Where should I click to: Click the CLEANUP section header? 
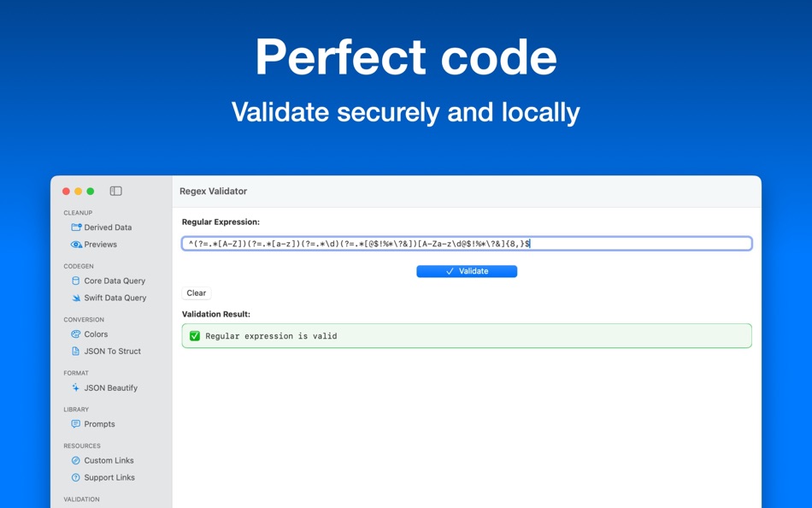[x=78, y=213]
